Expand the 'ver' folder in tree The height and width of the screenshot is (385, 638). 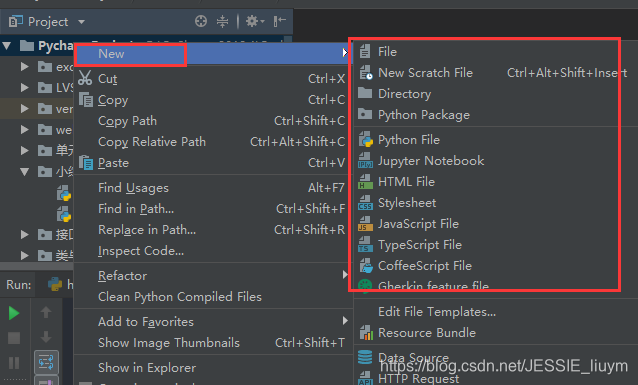coord(24,109)
